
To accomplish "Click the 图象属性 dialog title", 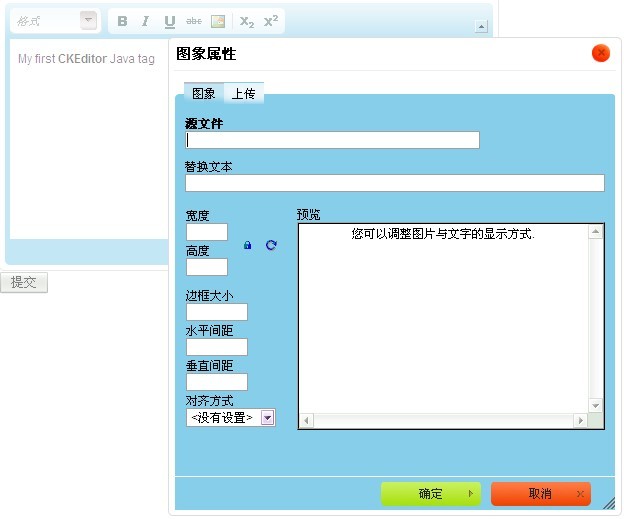I will (x=206, y=53).
